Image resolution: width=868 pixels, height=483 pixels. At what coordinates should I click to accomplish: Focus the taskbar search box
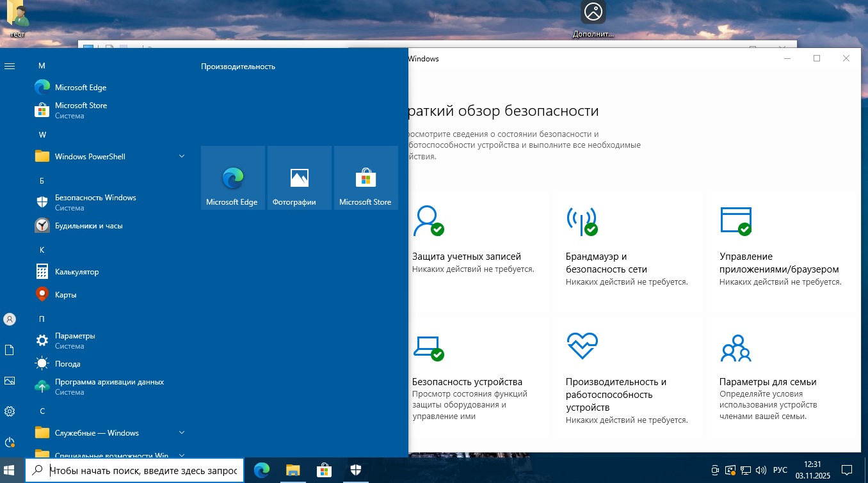point(134,470)
